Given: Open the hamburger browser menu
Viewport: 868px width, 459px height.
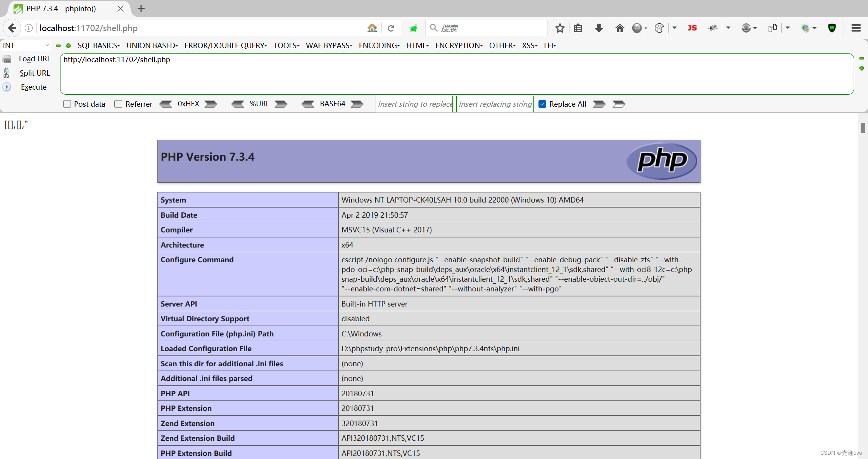Looking at the screenshot, I should (856, 28).
